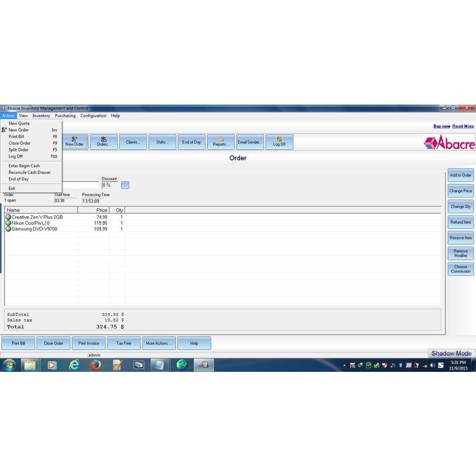Sort by the Price column header
This screenshot has height=476, width=476.
(x=93, y=210)
